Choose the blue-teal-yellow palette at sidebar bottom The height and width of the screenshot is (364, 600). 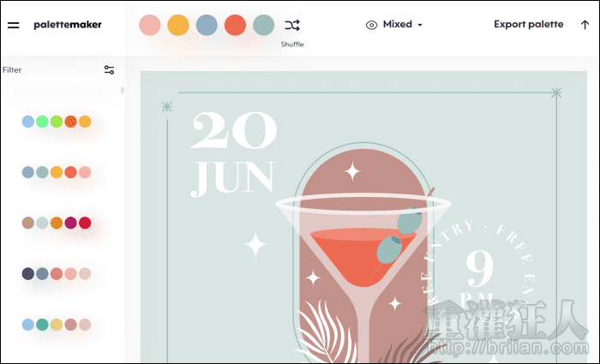(x=57, y=325)
